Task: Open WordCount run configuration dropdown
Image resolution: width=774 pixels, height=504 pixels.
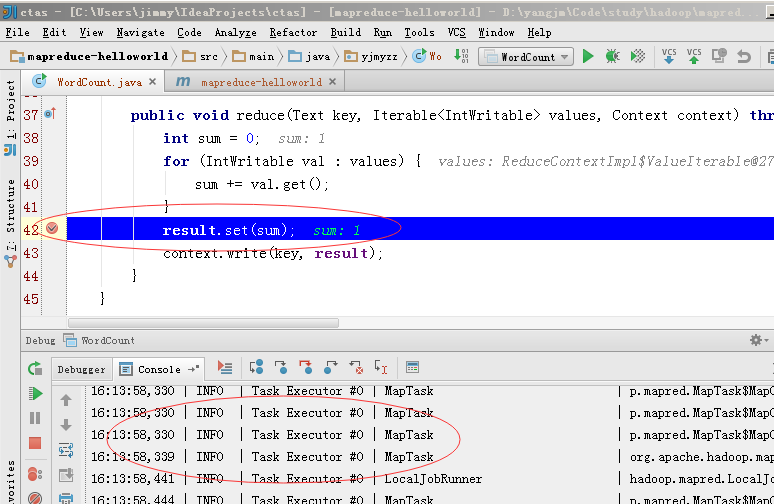Action: pos(526,57)
